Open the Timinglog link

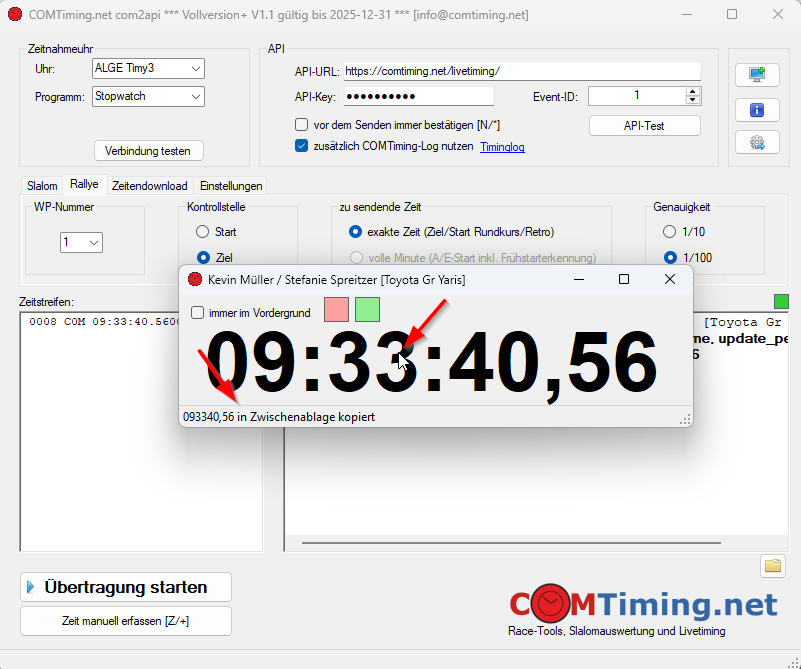(x=502, y=147)
